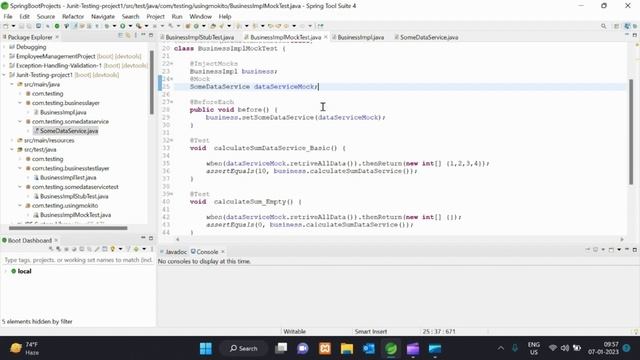Viewport: 640px width, 360px height.
Task: Fold the before() method at line 27
Action: click(172, 102)
